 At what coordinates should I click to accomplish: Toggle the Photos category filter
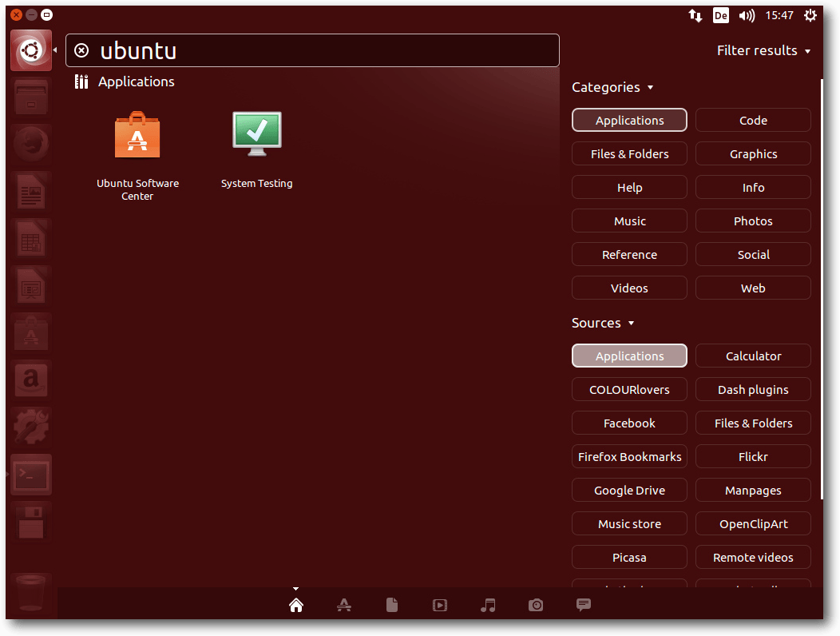[x=753, y=221]
